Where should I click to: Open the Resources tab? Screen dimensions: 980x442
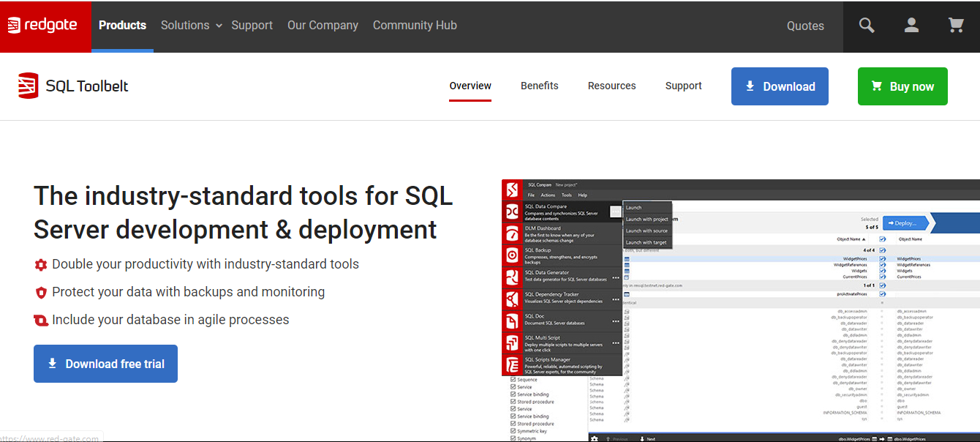(x=611, y=86)
